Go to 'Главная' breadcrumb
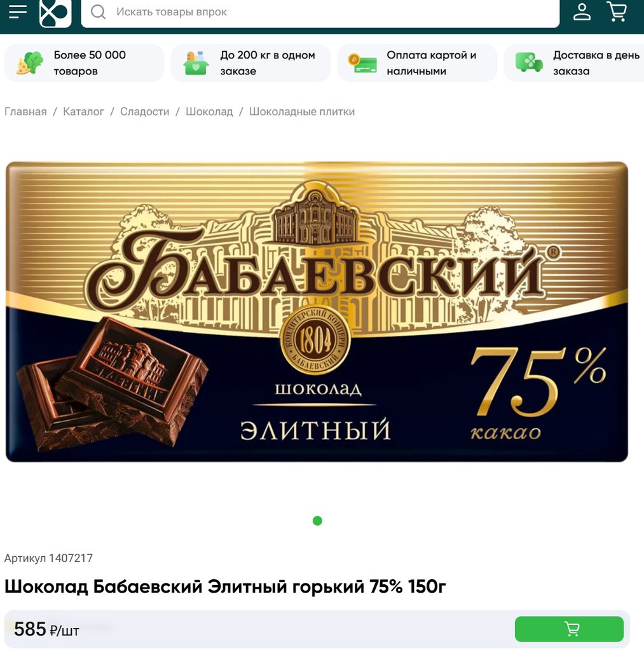Viewport: 644px width, 651px height. point(25,112)
